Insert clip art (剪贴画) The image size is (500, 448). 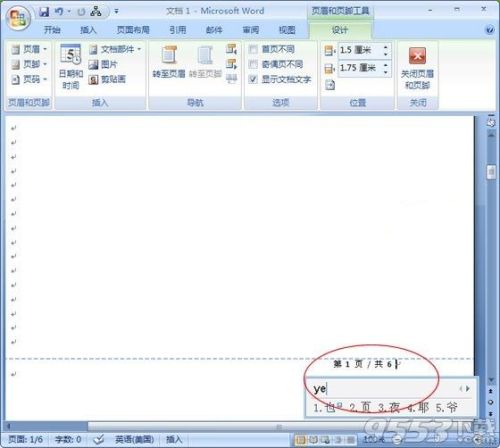tap(107, 79)
